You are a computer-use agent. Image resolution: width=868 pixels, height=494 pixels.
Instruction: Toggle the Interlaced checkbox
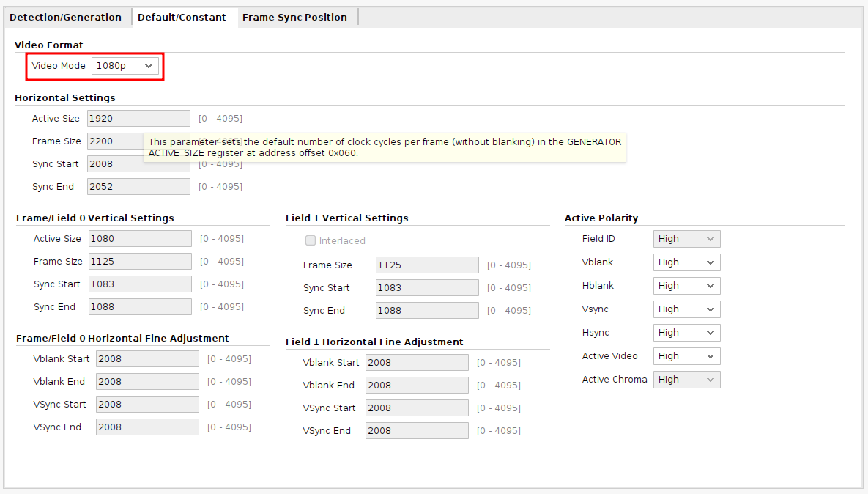click(311, 240)
